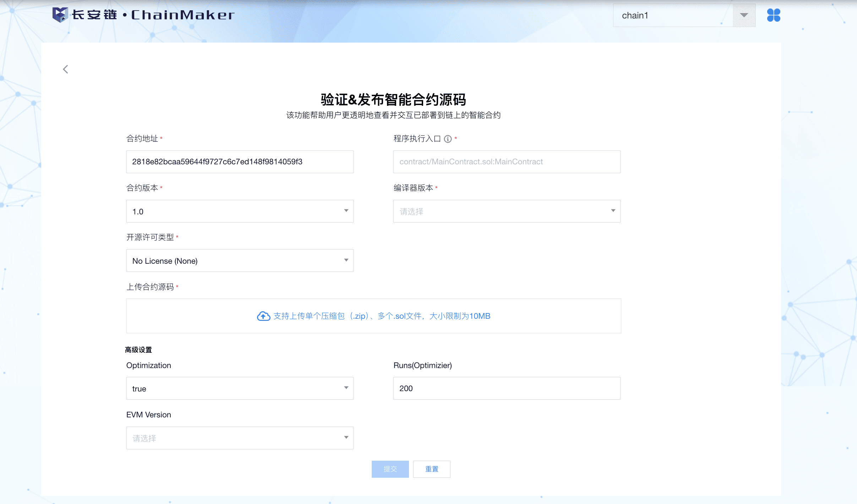857x504 pixels.
Task: Click the 合约地址 input field
Action: [x=240, y=162]
